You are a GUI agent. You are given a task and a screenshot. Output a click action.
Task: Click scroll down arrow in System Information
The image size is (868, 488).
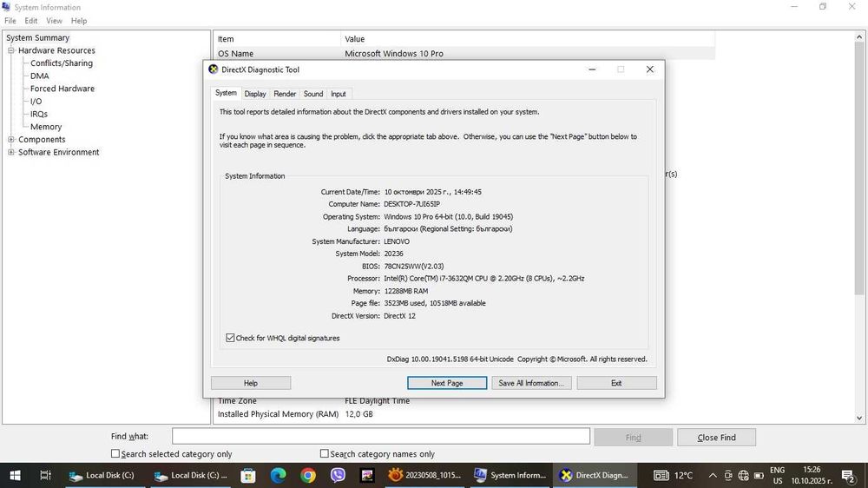click(x=859, y=419)
